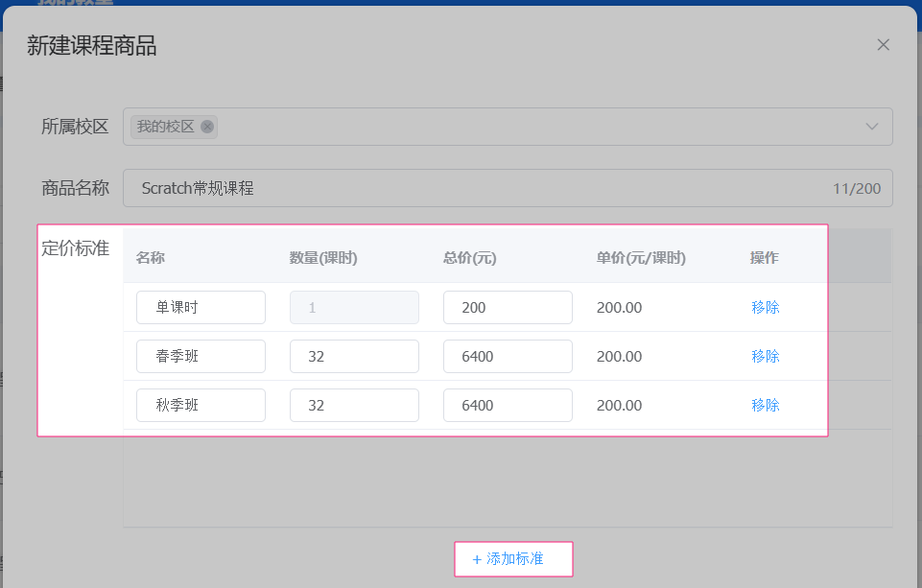This screenshot has height=588, width=922.
Task: Click the 单价(元/课时) column header
Action: tap(641, 257)
